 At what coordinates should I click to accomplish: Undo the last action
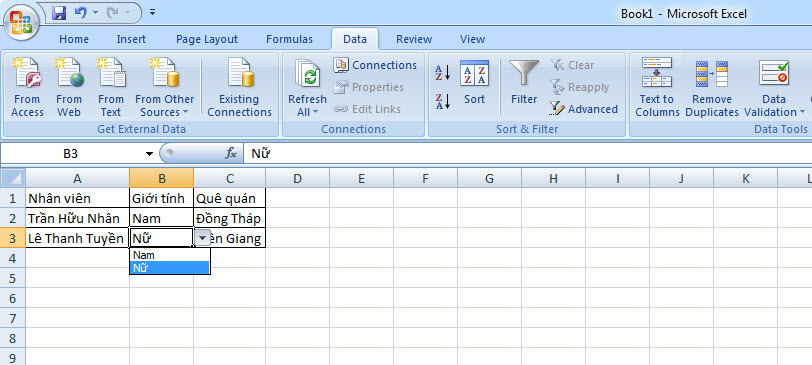point(80,13)
